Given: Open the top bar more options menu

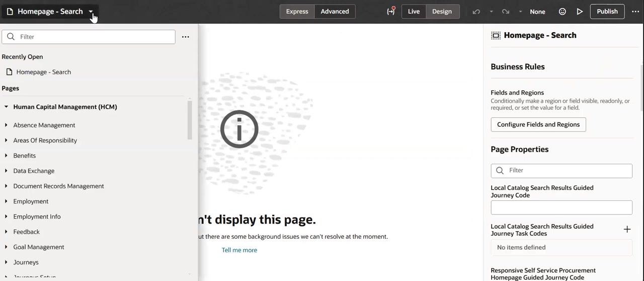Looking at the screenshot, I should click(635, 12).
